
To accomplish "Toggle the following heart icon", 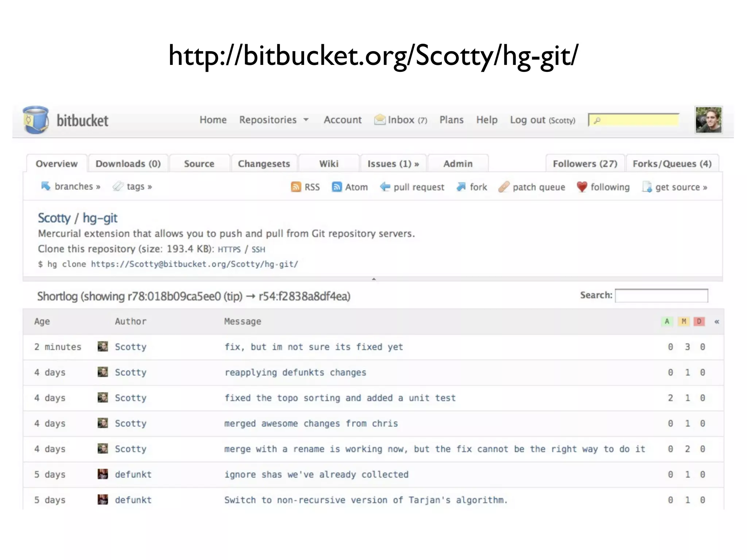I will click(x=582, y=187).
